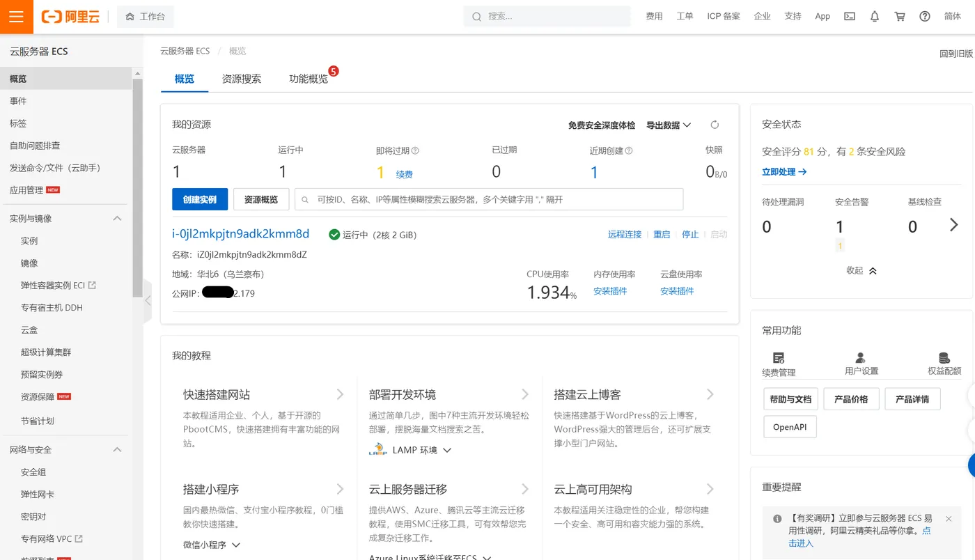This screenshot has width=975, height=560.
Task: Open the shopping cart icon
Action: click(x=900, y=17)
